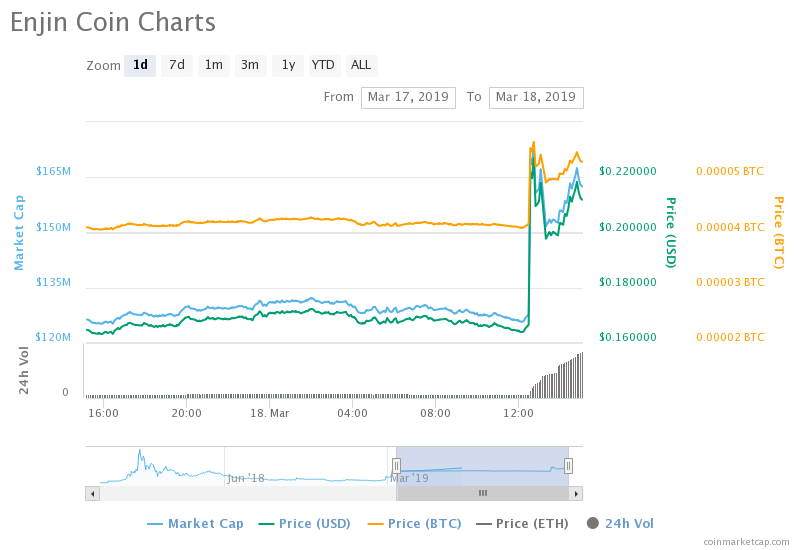
Task: Click the navigator scroll left arrow
Action: pos(92,493)
